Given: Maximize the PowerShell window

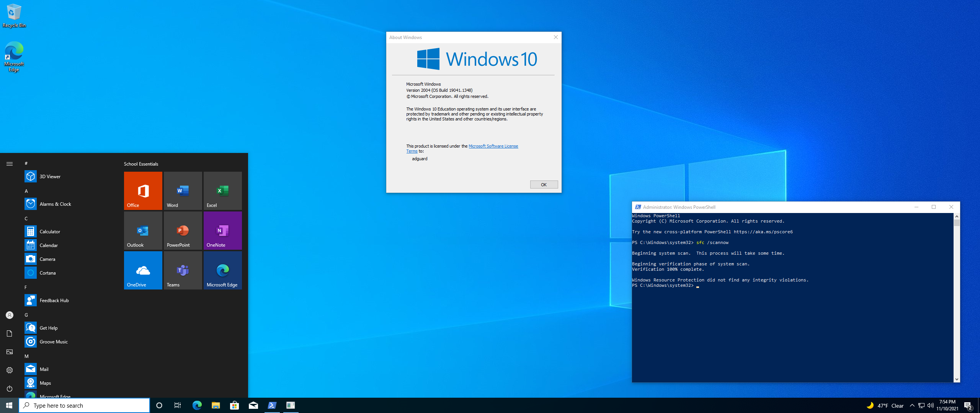Looking at the screenshot, I should (x=934, y=207).
